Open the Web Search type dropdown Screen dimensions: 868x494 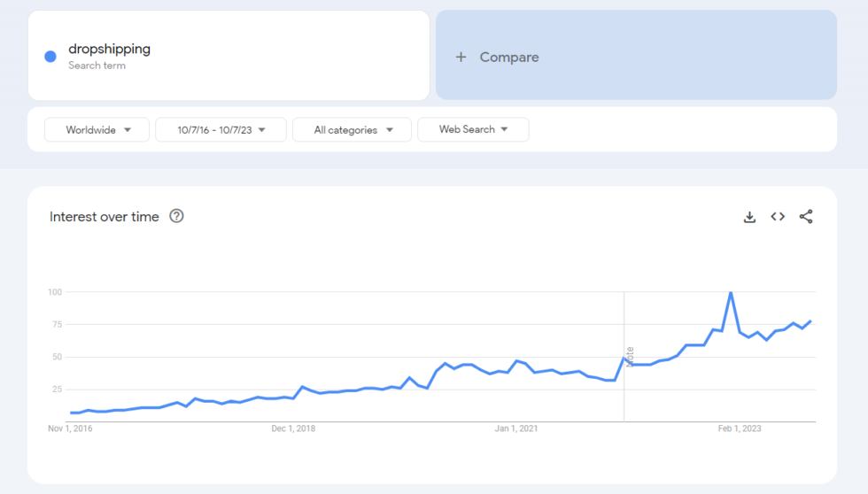(x=473, y=129)
